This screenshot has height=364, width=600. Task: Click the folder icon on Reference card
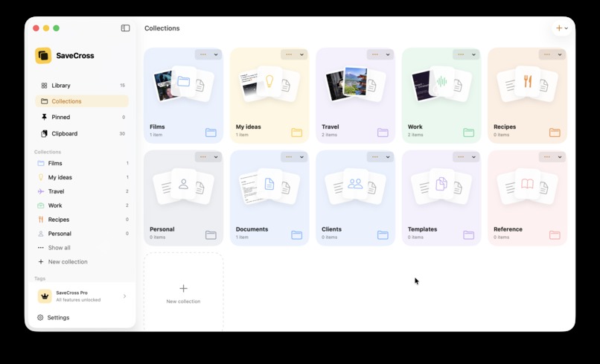[x=555, y=234]
